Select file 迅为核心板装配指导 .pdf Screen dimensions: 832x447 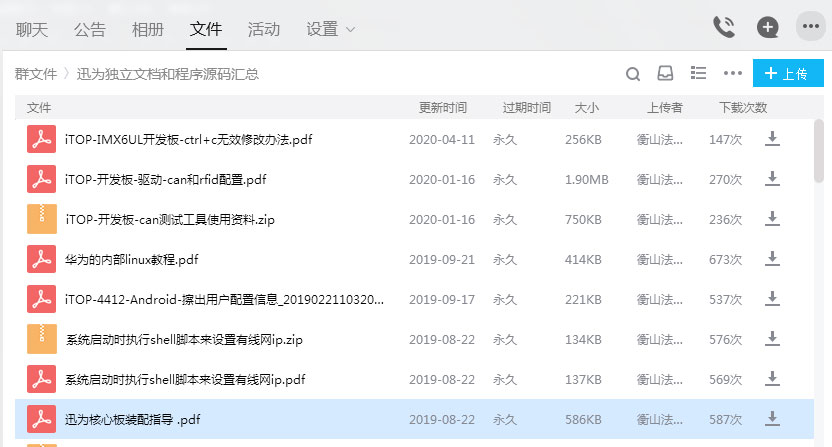(x=133, y=419)
